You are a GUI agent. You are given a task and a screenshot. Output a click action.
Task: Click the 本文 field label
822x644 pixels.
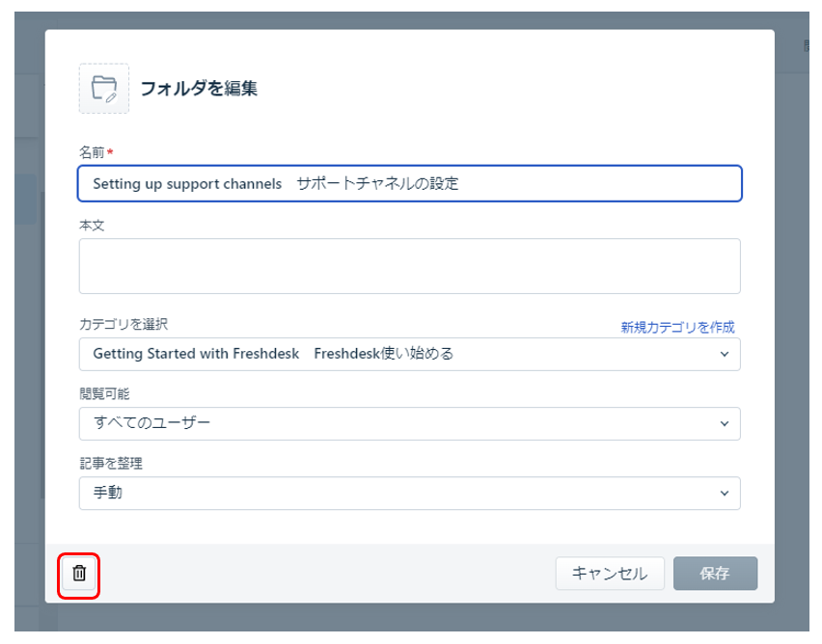[x=92, y=226]
